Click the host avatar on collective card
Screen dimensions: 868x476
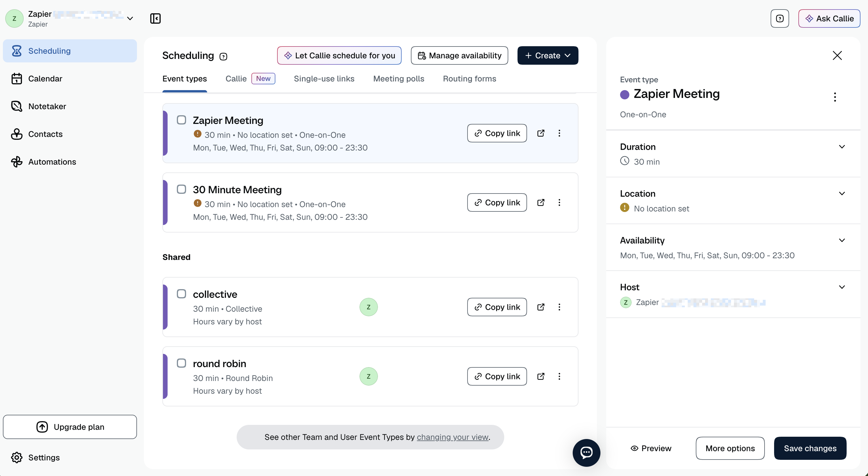pos(368,307)
